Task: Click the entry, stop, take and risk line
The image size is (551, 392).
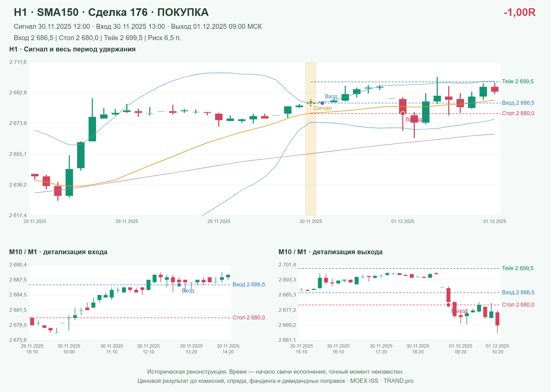Action: pos(97,38)
